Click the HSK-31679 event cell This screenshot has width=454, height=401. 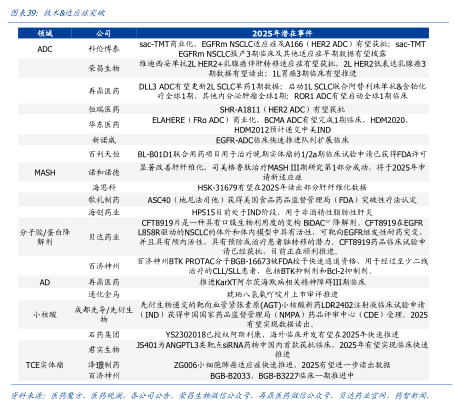point(282,187)
